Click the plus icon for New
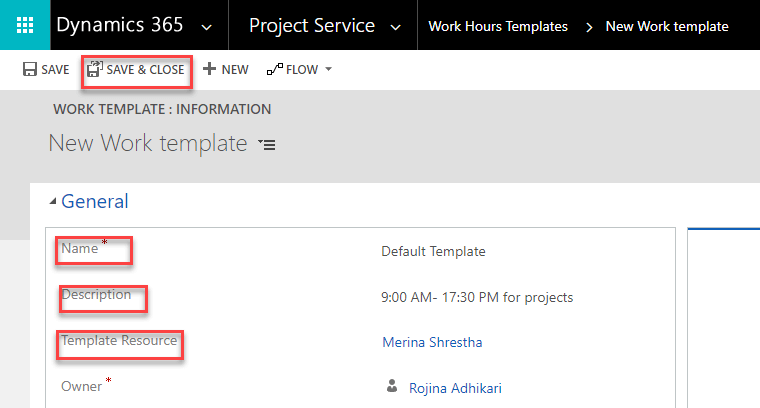This screenshot has height=408, width=760. point(209,69)
